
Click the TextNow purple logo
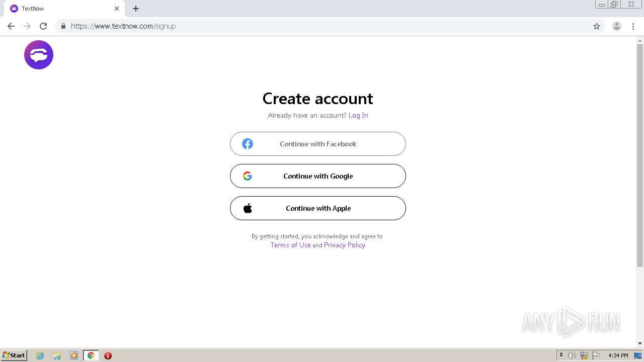tap(39, 55)
